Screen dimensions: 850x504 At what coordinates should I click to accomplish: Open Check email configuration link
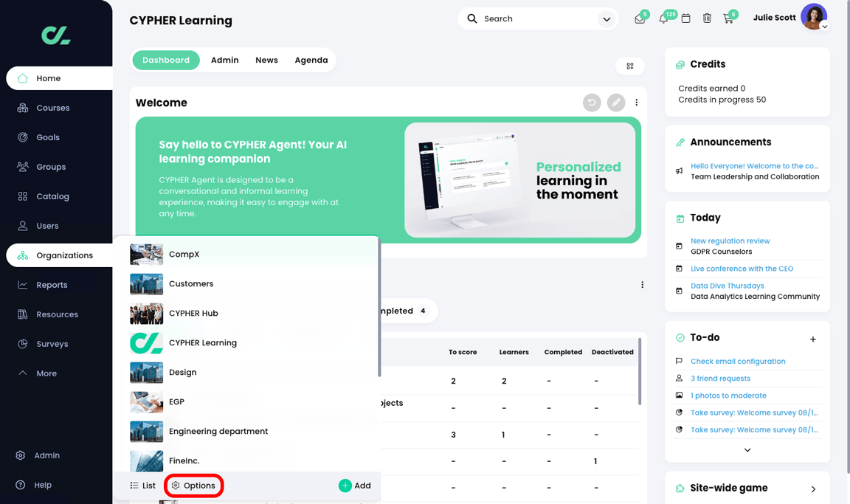point(738,362)
